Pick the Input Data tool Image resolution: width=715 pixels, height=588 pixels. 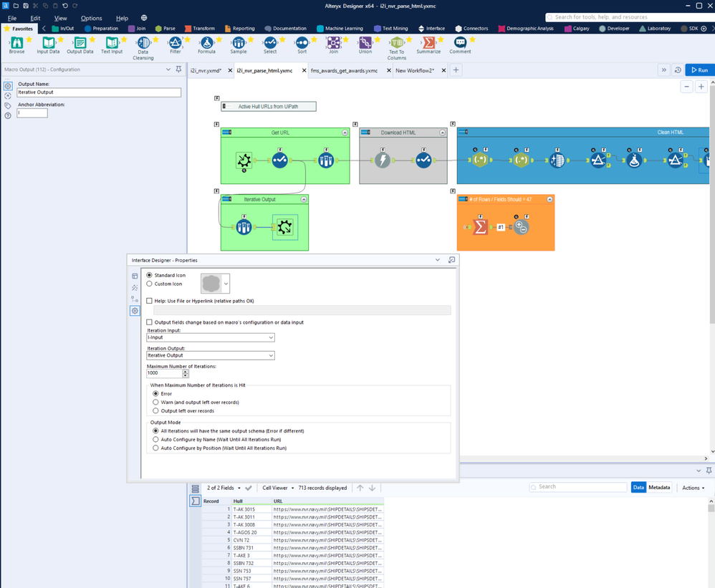click(x=48, y=44)
